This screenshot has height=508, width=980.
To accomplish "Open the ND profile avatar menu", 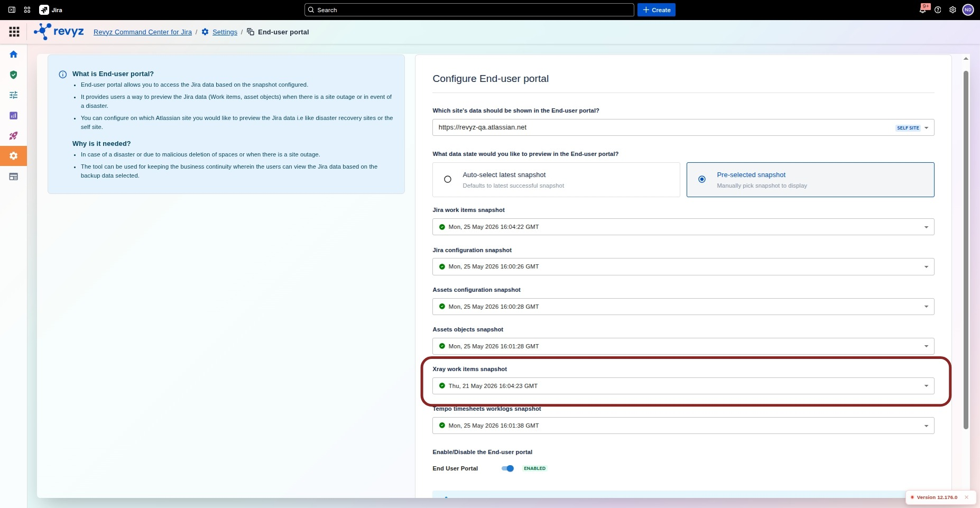I will pos(968,10).
